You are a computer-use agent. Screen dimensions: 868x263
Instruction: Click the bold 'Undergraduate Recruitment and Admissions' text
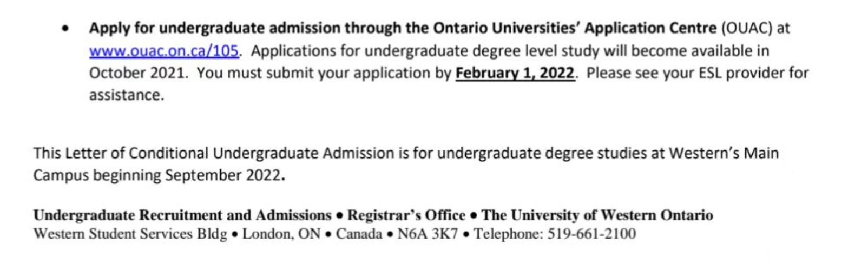pos(182,215)
